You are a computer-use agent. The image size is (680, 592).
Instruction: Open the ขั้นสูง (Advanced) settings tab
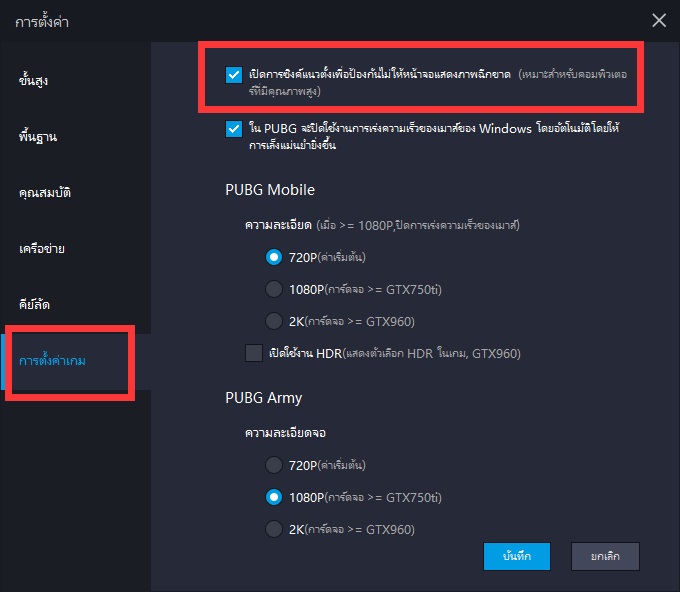point(34,80)
